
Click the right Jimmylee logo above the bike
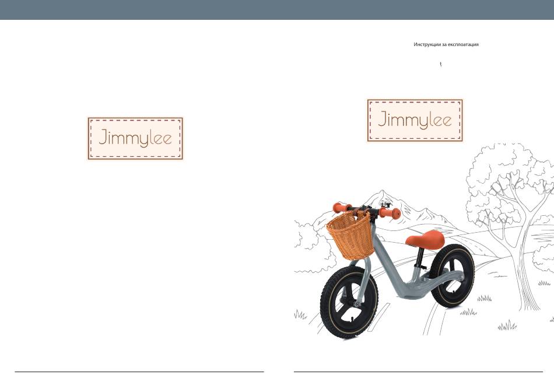(415, 121)
